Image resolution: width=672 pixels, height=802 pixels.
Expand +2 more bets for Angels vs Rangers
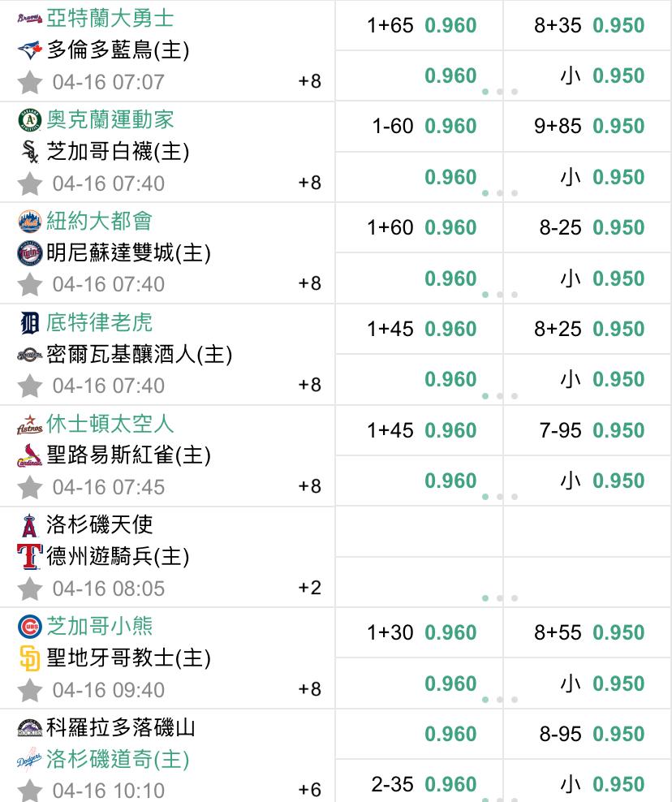[310, 588]
